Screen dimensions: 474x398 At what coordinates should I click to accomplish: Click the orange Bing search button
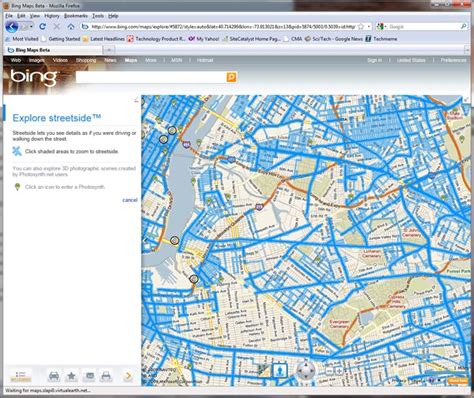pyautogui.click(x=231, y=77)
